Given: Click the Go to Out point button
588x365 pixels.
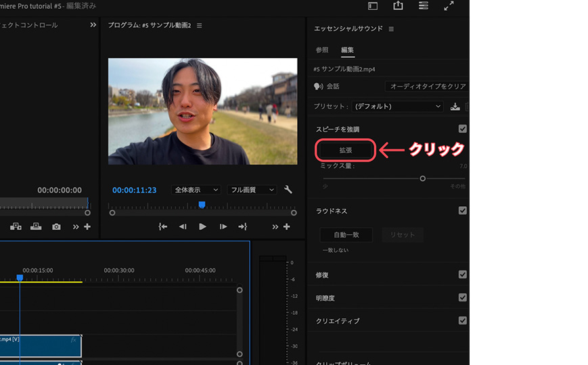Looking at the screenshot, I should (x=243, y=226).
